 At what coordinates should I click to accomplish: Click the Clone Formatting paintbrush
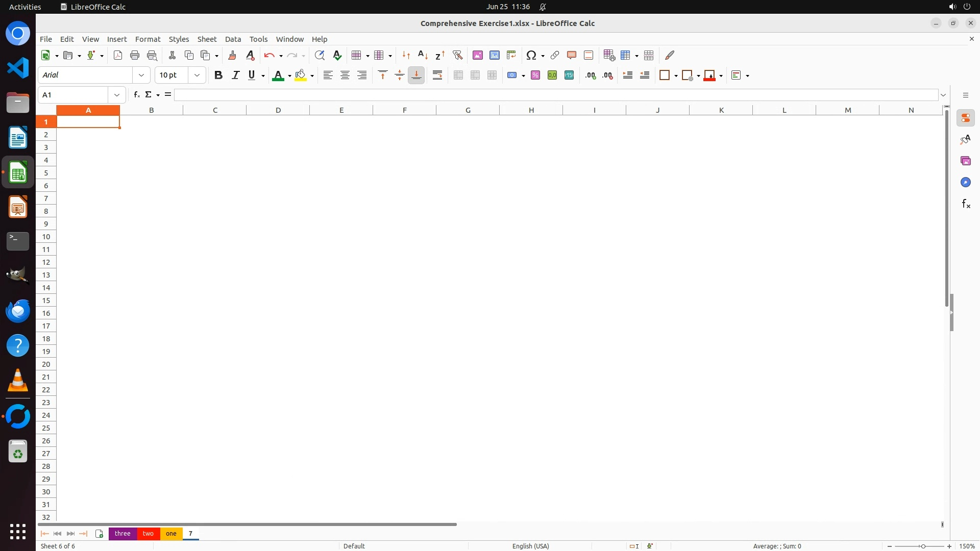point(232,55)
